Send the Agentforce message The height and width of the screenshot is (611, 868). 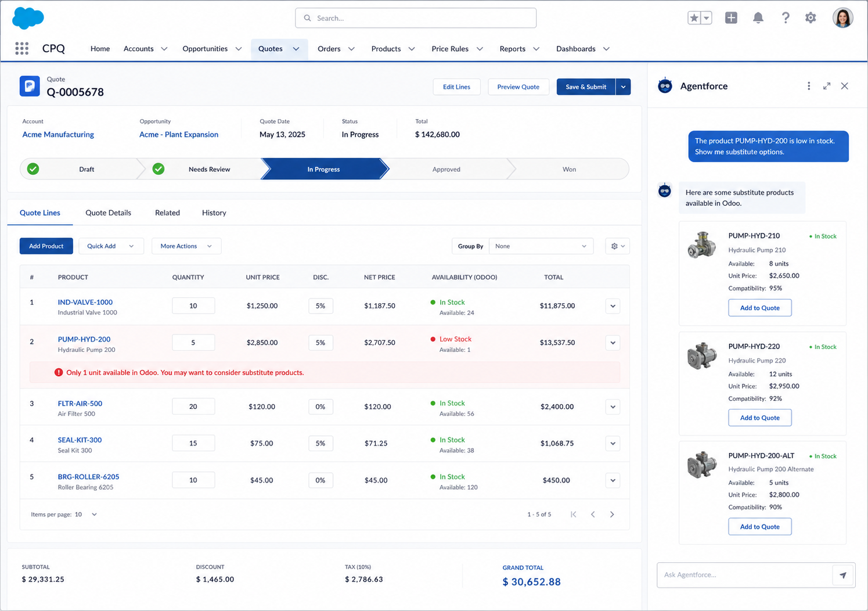(843, 575)
